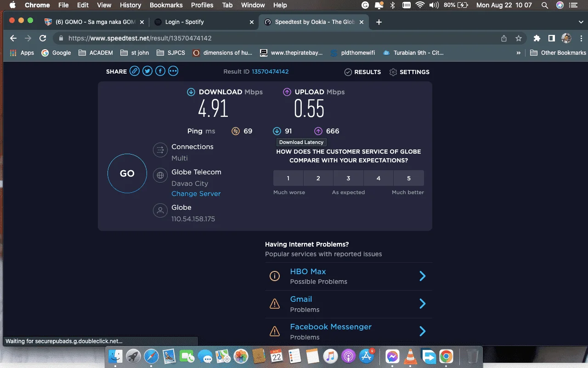Open more share options (three dots icon)
This screenshot has width=588, height=368.
point(173,71)
